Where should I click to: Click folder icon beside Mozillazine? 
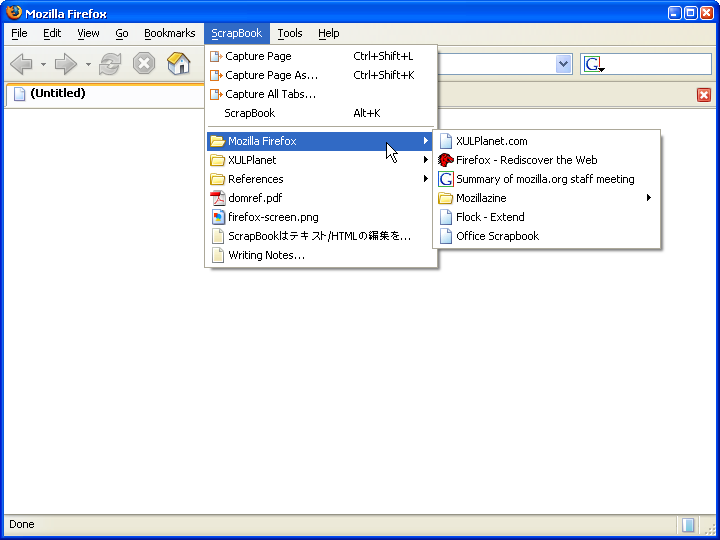tap(445, 198)
